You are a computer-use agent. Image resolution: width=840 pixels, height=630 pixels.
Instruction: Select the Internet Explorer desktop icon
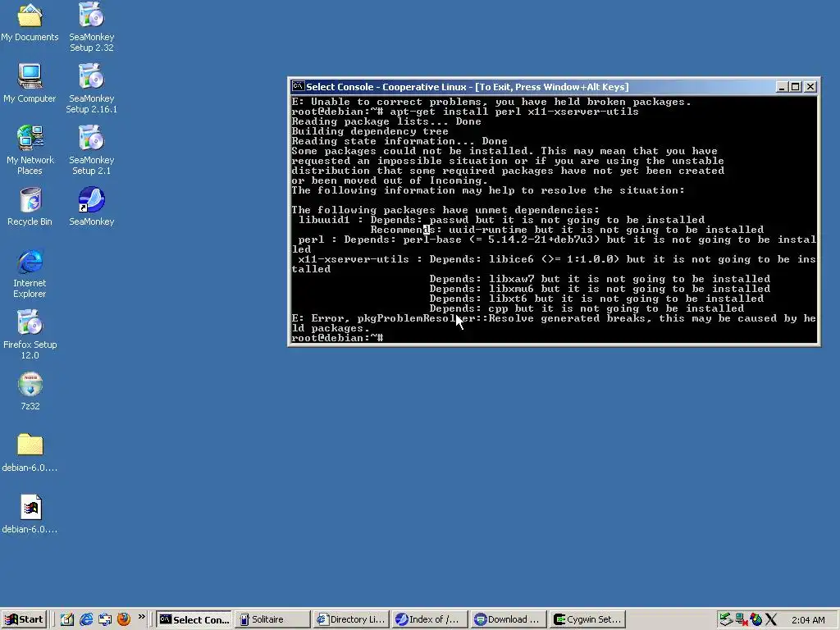pyautogui.click(x=30, y=273)
